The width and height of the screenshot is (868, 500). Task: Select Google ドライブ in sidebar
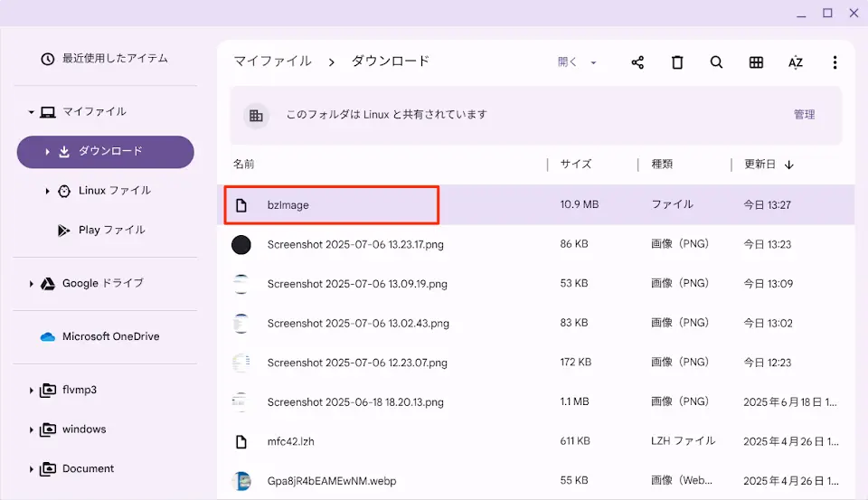103,284
